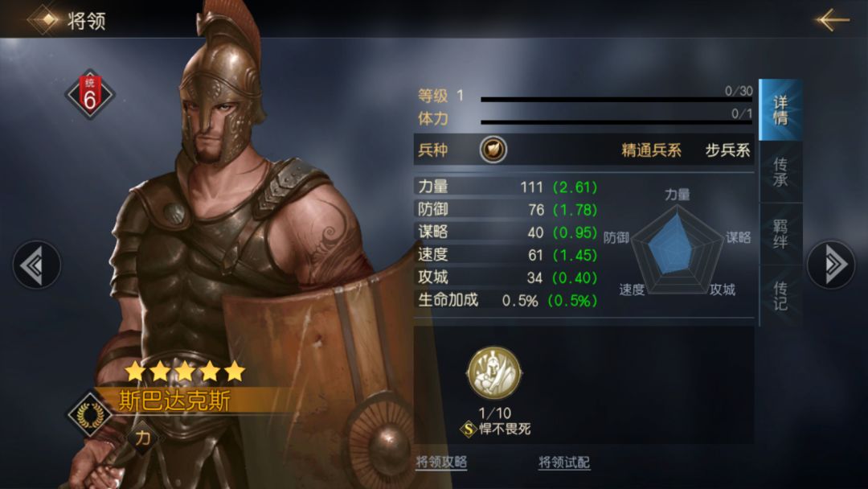Image resolution: width=868 pixels, height=489 pixels.
Task: Tap the laurel wreath emblem beside name
Action: (90, 414)
